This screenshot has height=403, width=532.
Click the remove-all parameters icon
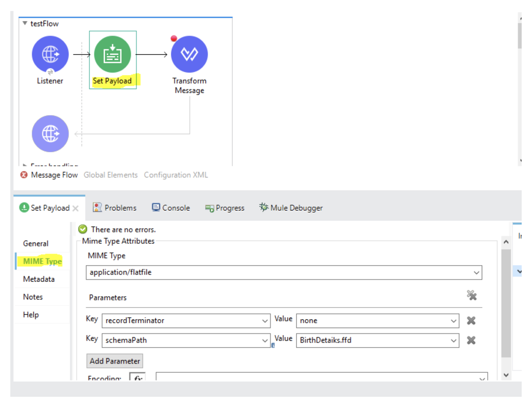click(472, 295)
